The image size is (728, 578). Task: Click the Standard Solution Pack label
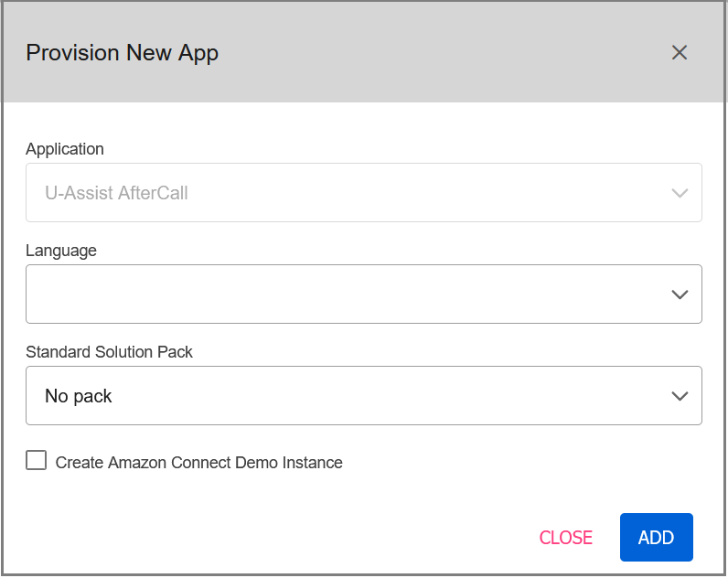click(109, 352)
